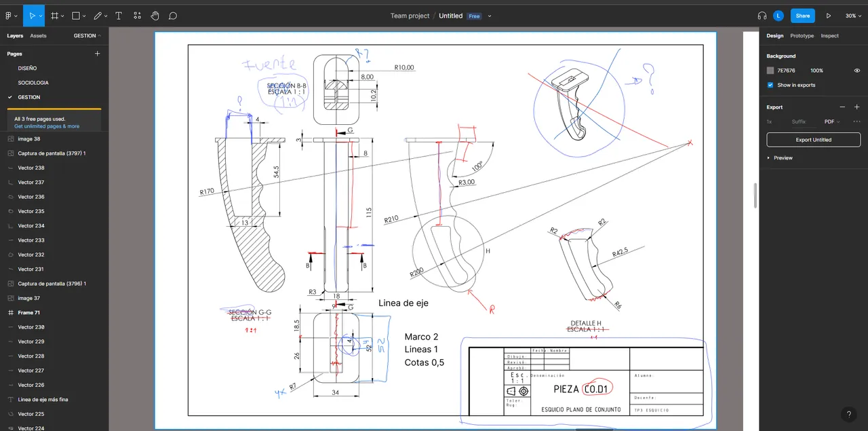
Task: Select the Text tool
Action: click(119, 16)
